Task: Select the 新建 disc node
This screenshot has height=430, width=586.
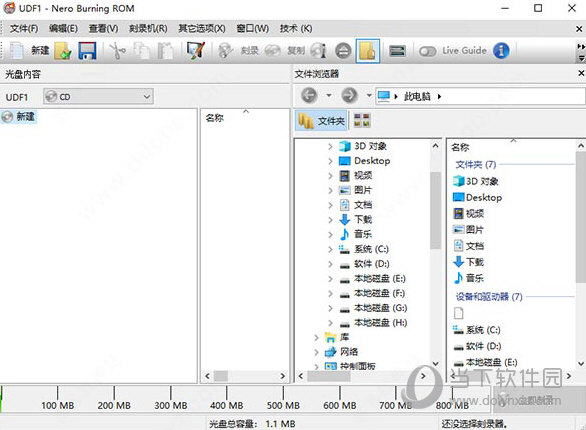Action: point(19,117)
